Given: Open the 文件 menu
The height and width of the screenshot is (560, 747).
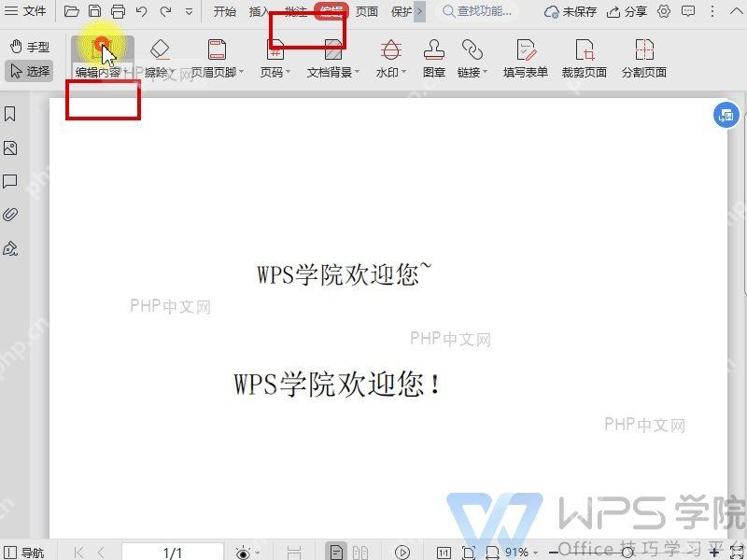Looking at the screenshot, I should 25,11.
